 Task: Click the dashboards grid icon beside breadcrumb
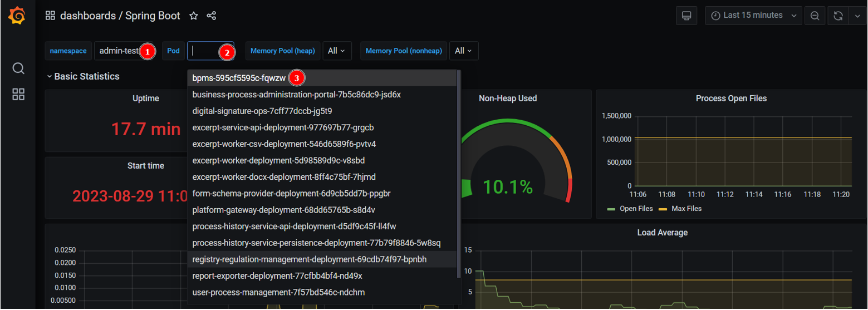50,16
